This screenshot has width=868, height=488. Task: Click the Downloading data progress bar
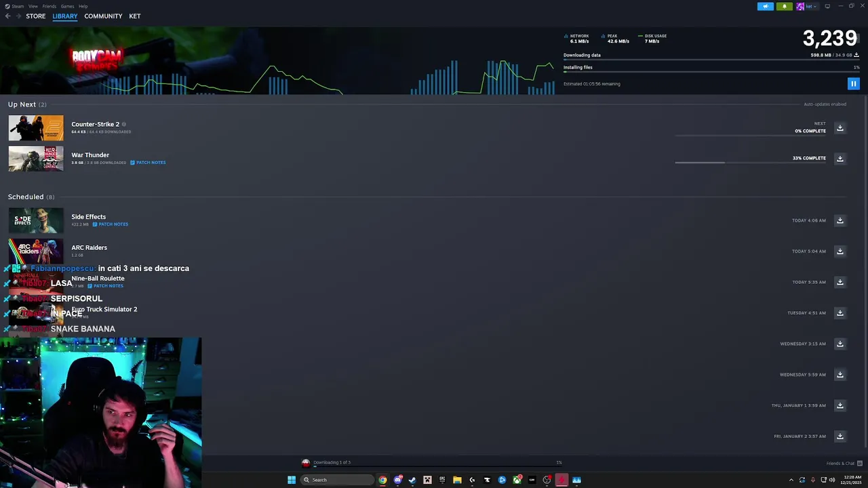pos(711,60)
